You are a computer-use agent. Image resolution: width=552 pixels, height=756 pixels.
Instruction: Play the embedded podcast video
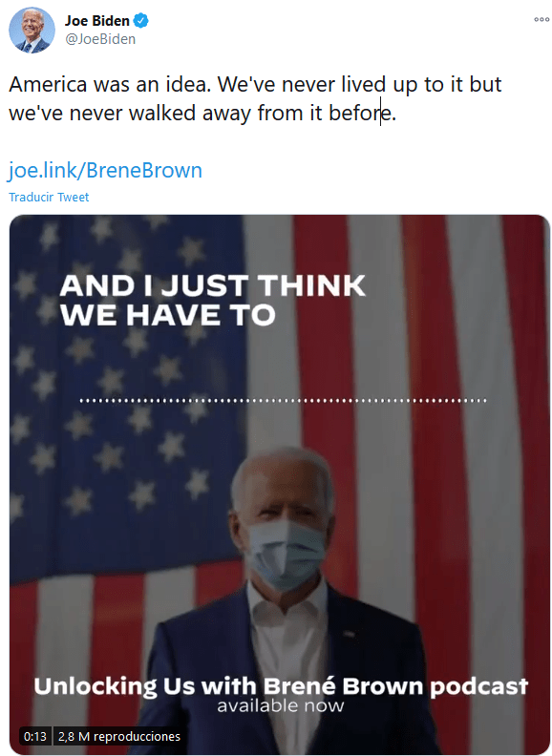click(x=280, y=485)
